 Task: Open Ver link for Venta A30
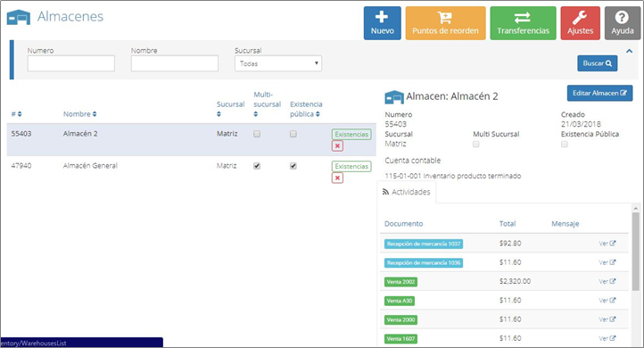607,301
